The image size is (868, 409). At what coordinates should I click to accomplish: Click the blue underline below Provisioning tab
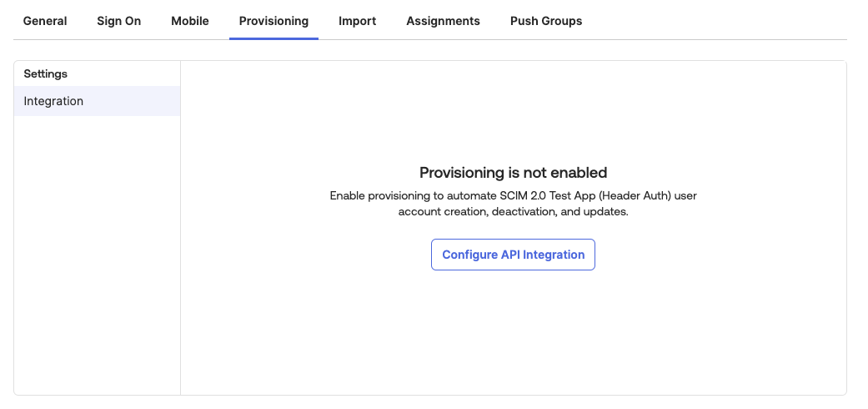pyautogui.click(x=273, y=38)
